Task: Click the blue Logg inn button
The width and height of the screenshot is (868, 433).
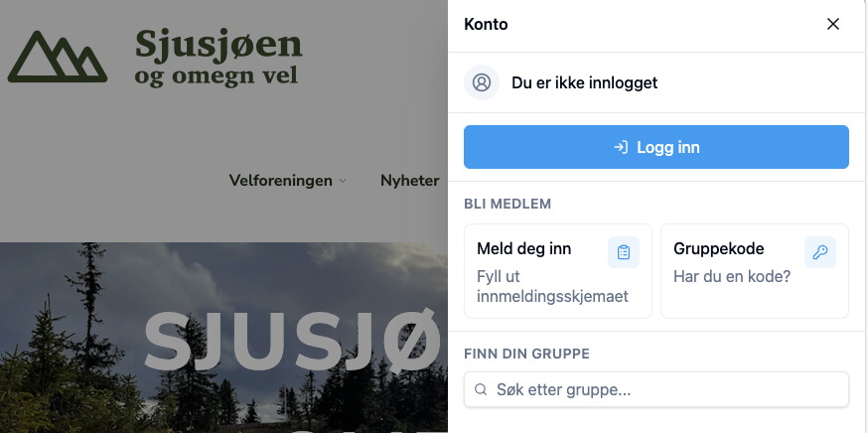Action: tap(656, 147)
